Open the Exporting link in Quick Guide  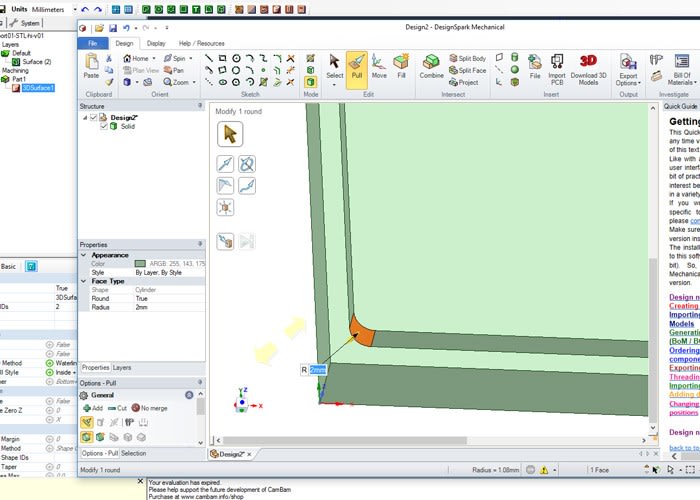point(684,368)
